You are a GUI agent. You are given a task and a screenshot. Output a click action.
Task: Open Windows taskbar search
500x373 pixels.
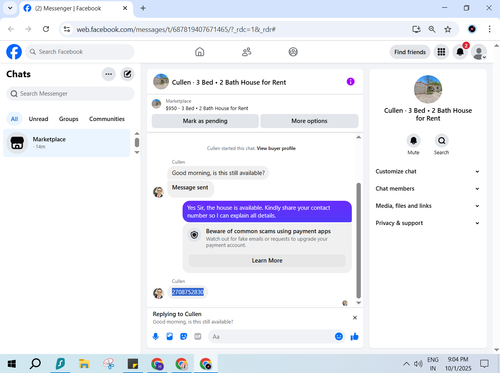[35, 364]
